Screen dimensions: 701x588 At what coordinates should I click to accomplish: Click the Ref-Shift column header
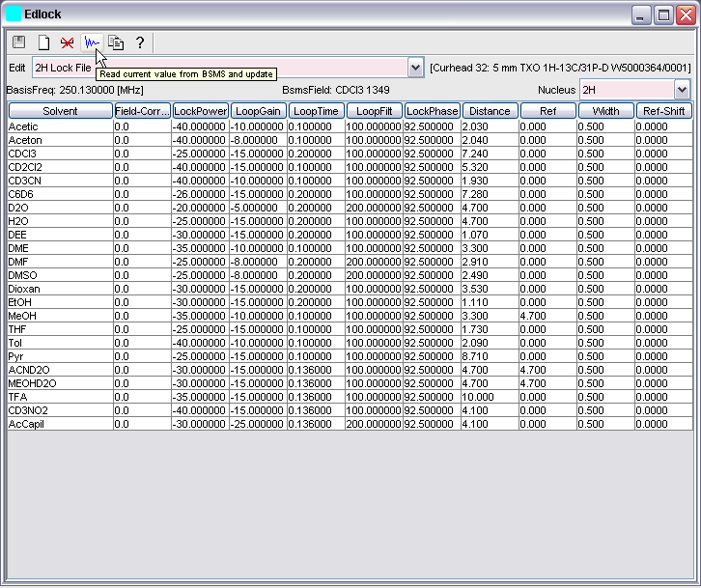663,111
